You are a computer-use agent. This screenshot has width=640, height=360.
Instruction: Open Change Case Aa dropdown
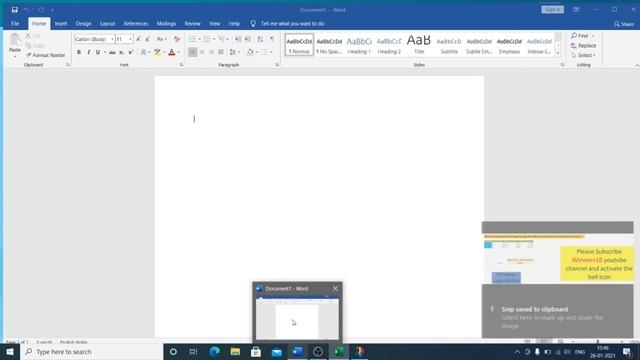[162, 39]
